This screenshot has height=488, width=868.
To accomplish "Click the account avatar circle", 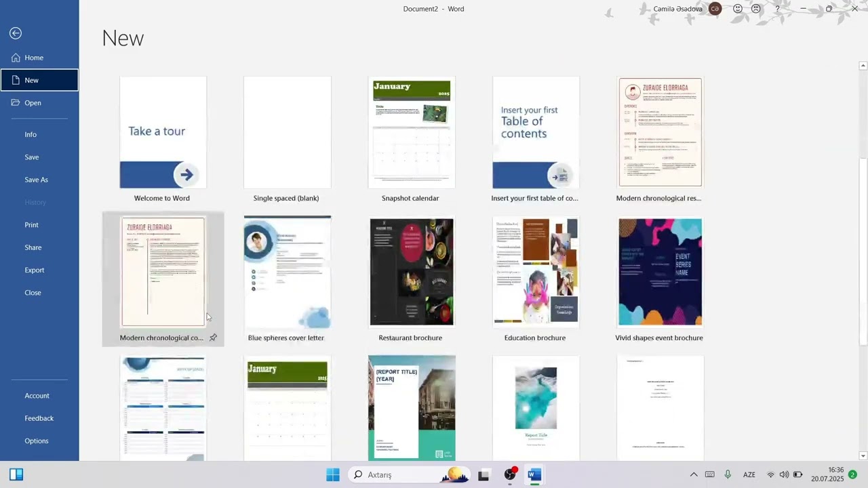I will pyautogui.click(x=715, y=9).
